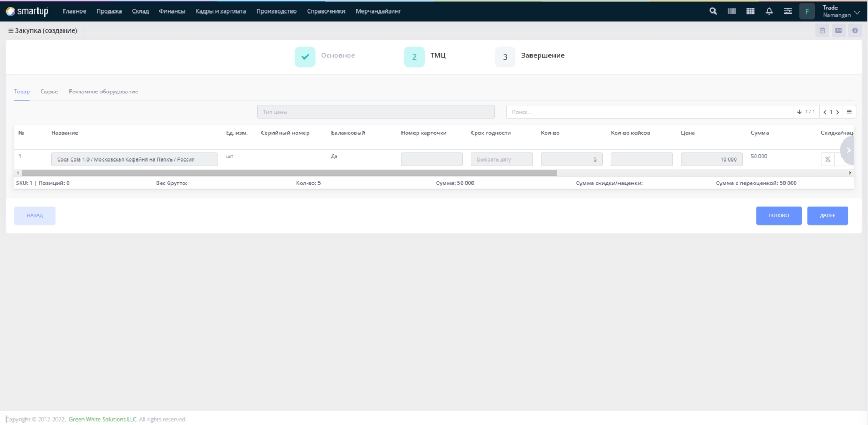Screen dimensions: 868x425
Task: Open the help question mark icon
Action: tap(855, 30)
